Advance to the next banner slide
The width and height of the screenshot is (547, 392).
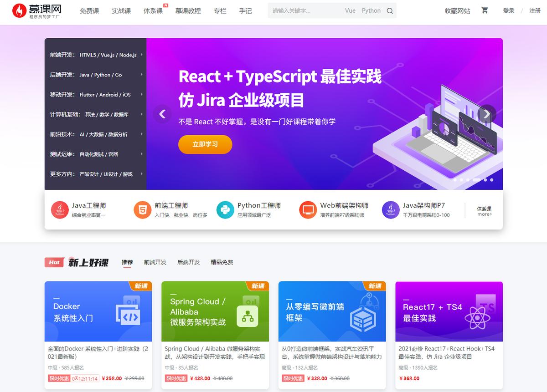[486, 114]
